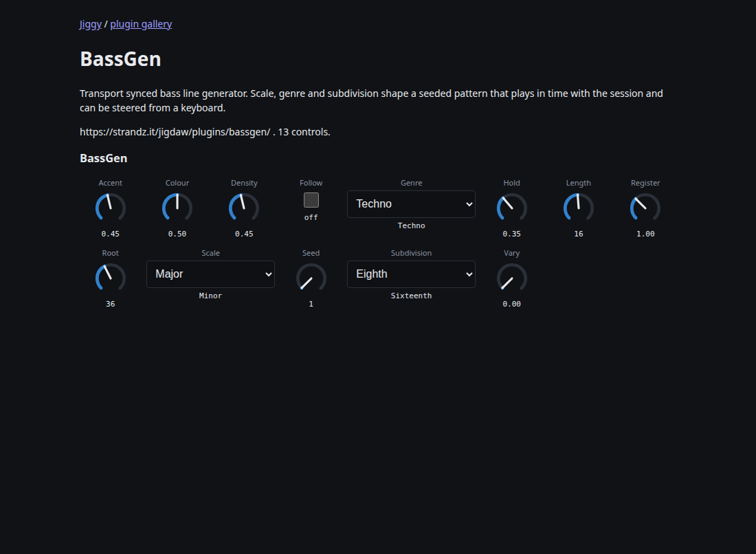Image resolution: width=756 pixels, height=554 pixels.
Task: Click the Hold value 0.35
Action: pos(511,234)
